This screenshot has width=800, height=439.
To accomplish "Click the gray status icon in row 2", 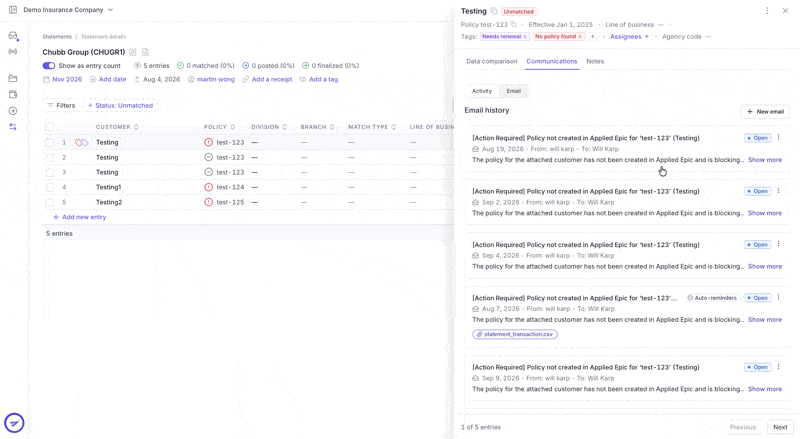I will (208, 157).
